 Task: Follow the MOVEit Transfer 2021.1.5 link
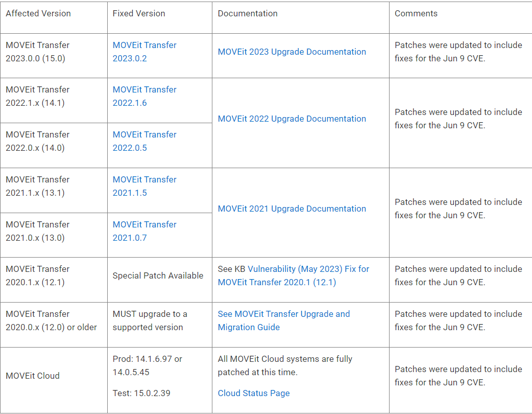tap(144, 186)
